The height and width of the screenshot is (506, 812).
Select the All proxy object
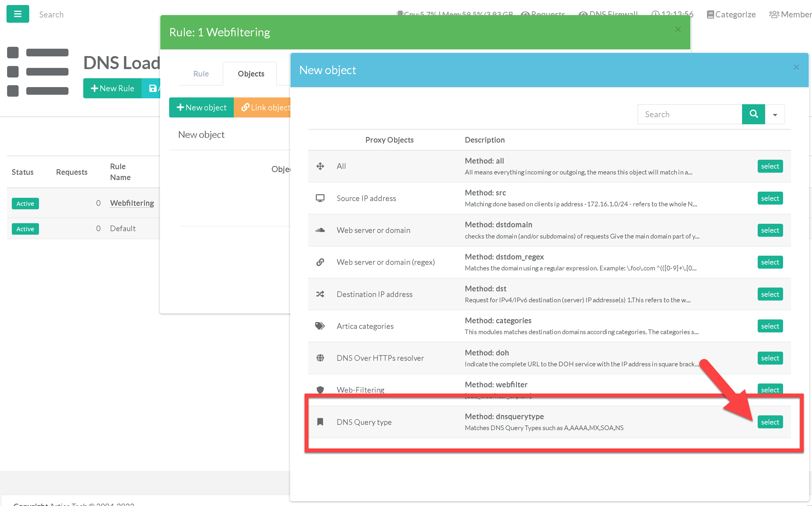coord(769,166)
